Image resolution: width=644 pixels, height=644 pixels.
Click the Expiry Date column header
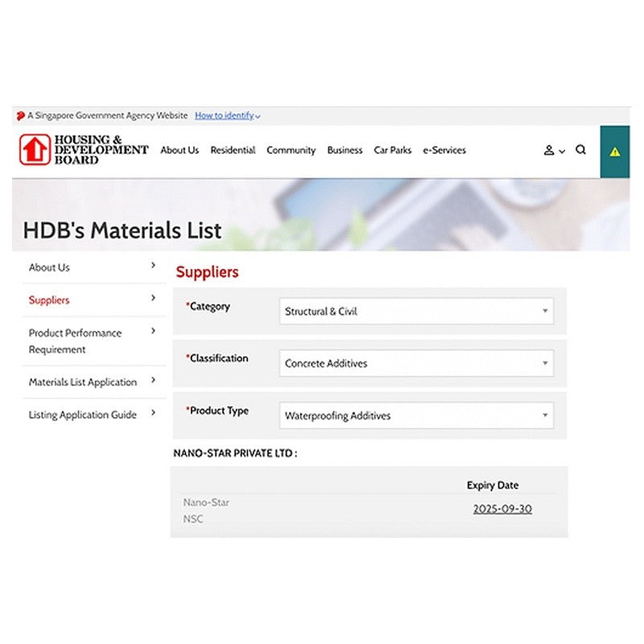coord(493,485)
